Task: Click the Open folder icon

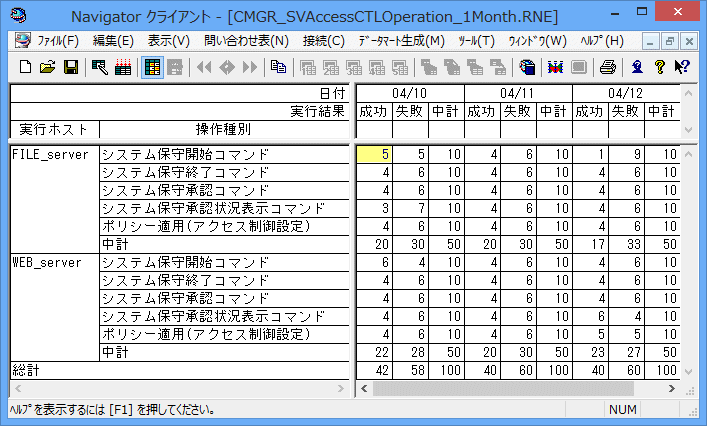Action: [x=47, y=68]
